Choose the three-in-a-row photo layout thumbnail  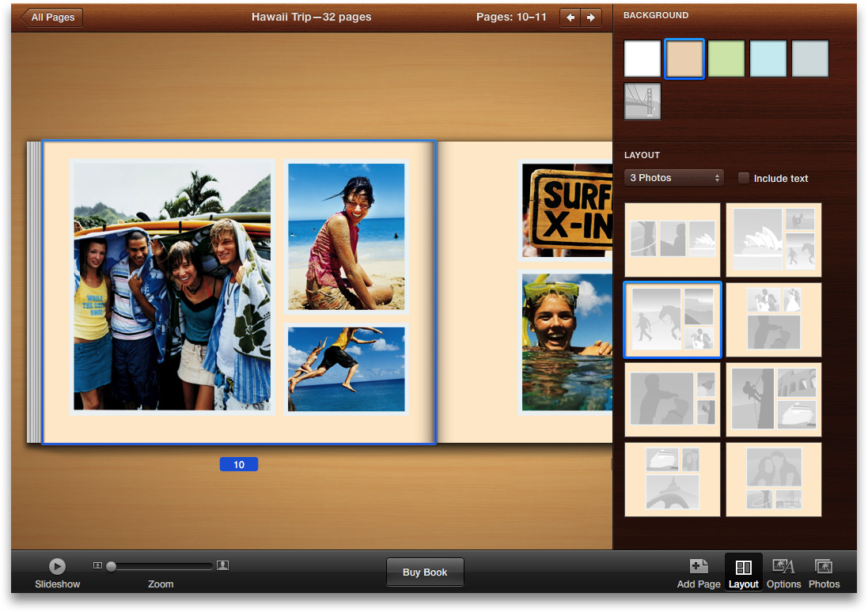coord(673,240)
